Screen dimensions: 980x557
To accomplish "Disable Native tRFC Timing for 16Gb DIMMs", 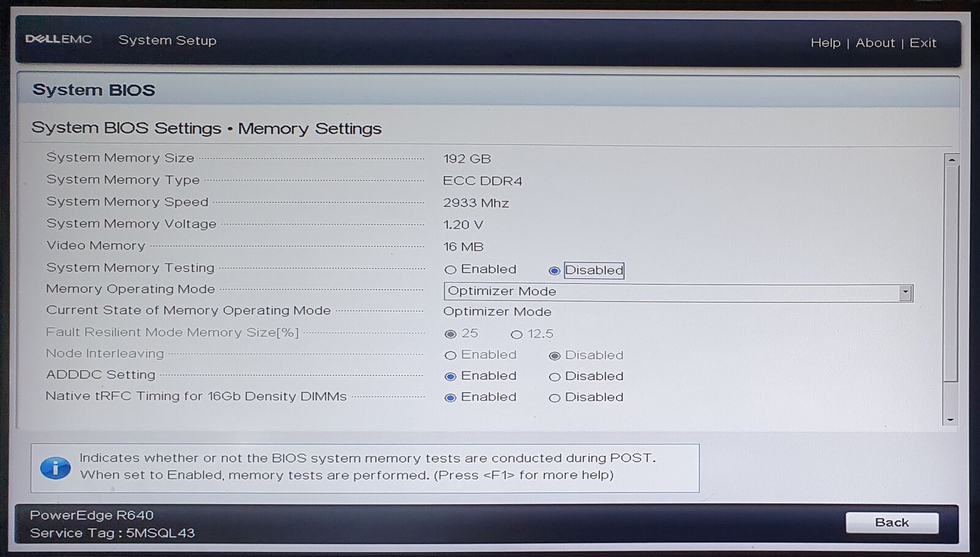I will [x=555, y=398].
